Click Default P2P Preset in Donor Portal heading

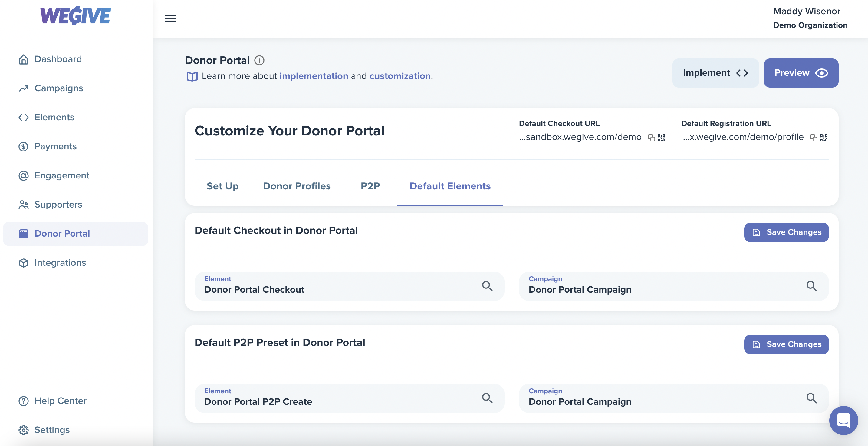click(280, 342)
